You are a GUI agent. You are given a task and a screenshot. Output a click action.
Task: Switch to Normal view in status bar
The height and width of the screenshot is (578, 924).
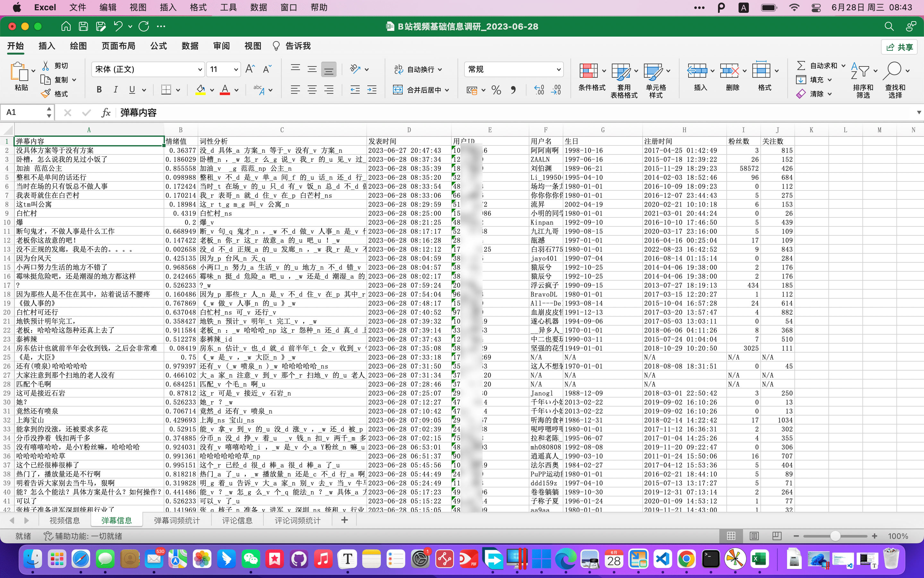coord(731,536)
